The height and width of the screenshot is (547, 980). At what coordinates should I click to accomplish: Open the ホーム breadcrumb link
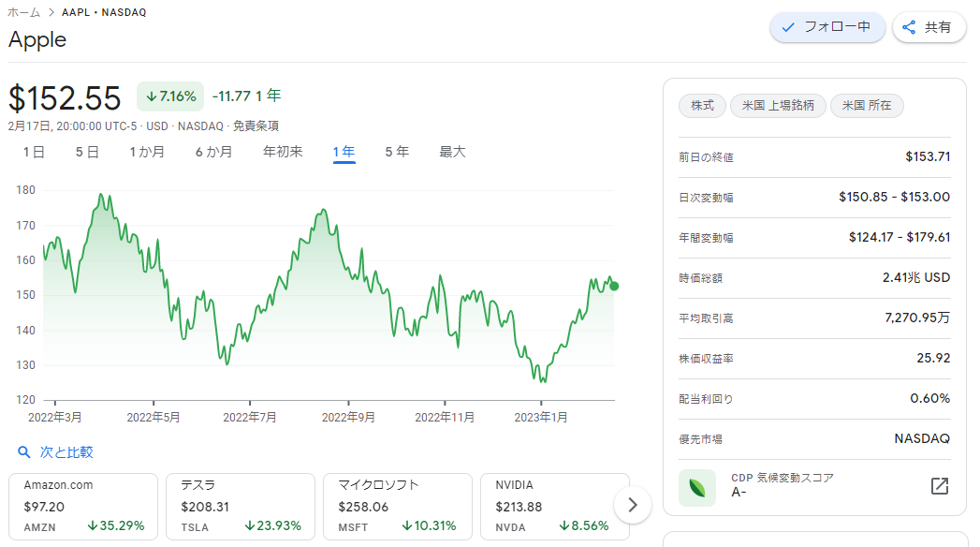(x=23, y=12)
